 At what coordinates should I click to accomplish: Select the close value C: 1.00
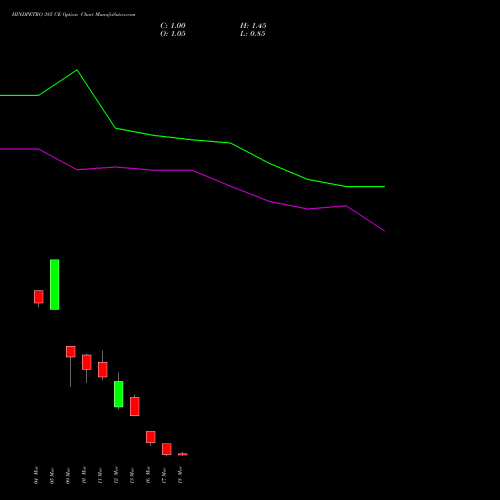173,26
